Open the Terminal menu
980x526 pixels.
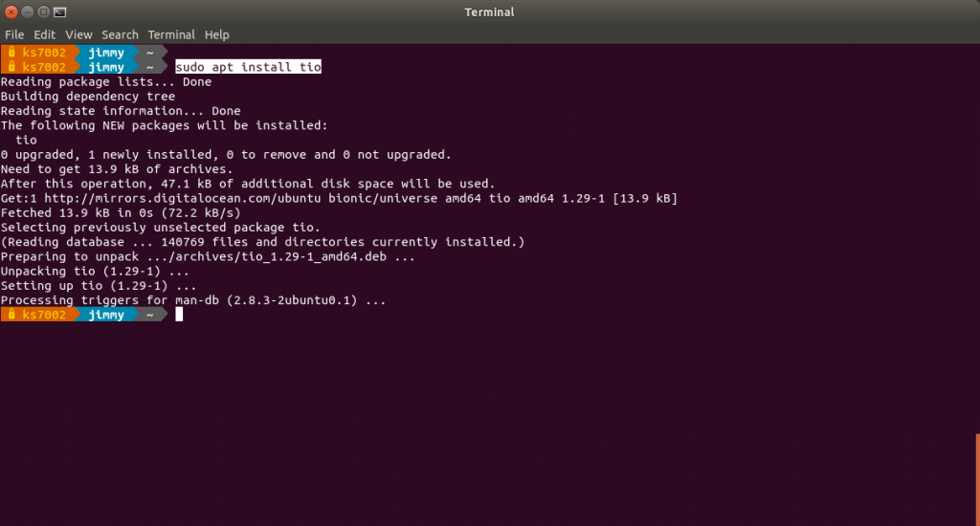tap(171, 34)
